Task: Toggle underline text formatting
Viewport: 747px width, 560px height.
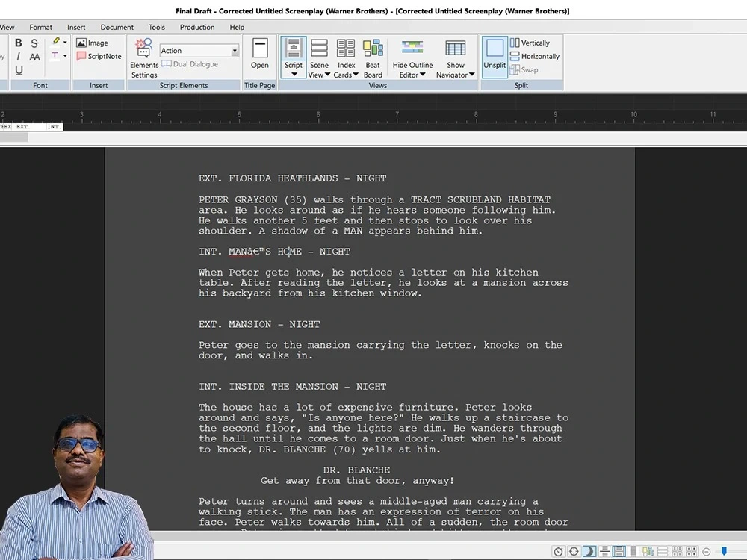Action: 18,69
